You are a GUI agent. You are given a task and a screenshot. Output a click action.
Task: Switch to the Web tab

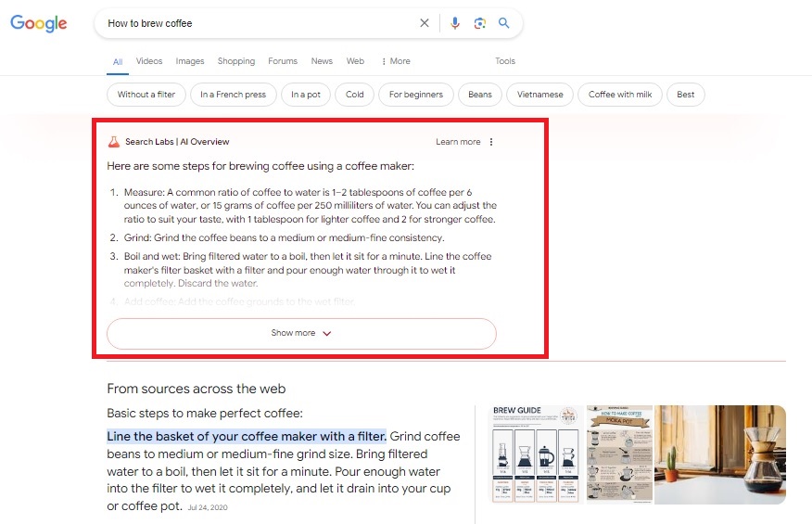355,61
